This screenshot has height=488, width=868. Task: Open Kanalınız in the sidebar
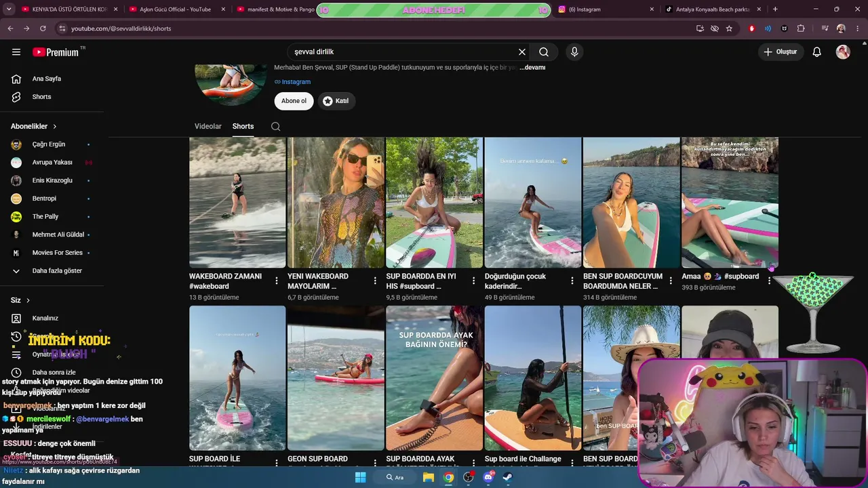[x=45, y=319]
